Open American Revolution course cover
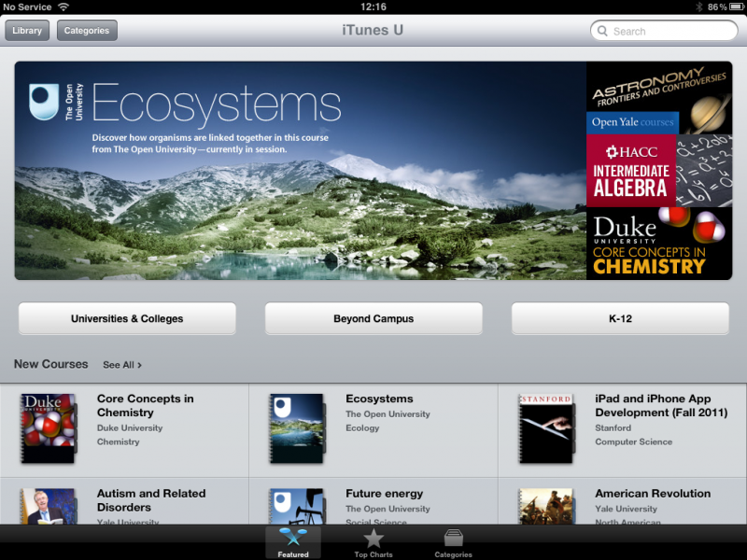This screenshot has width=747, height=560. 546,506
